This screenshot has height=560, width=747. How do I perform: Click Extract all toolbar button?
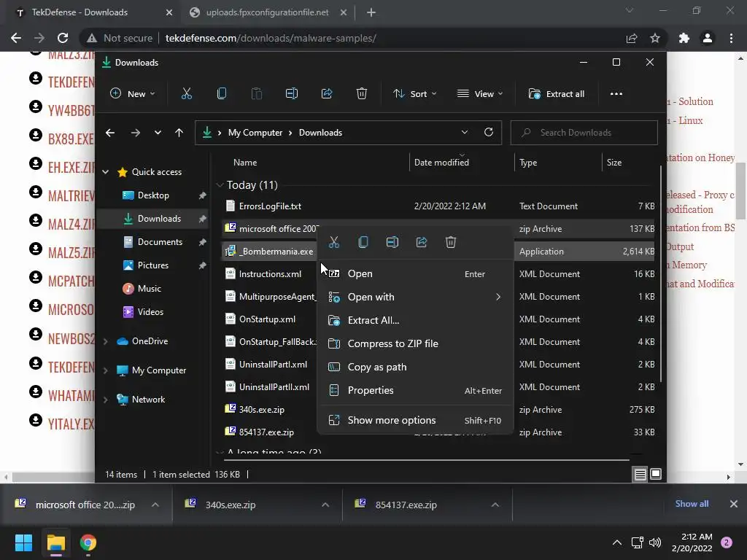(x=557, y=94)
